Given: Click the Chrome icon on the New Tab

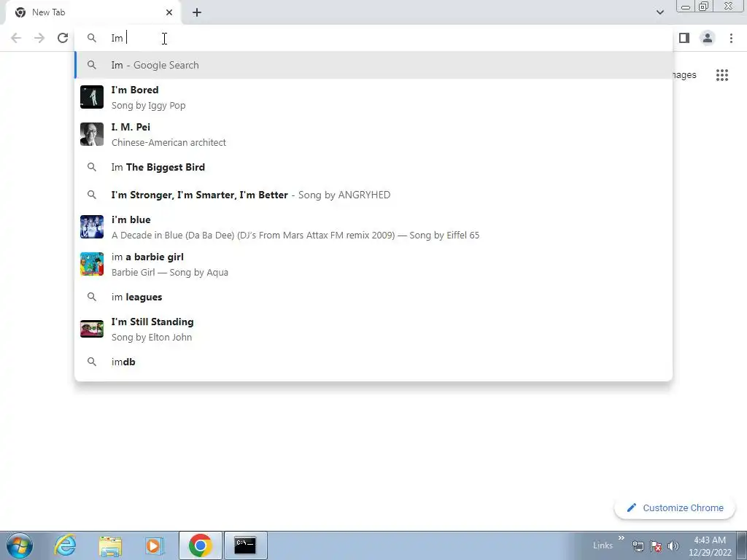Looking at the screenshot, I should click(x=20, y=12).
